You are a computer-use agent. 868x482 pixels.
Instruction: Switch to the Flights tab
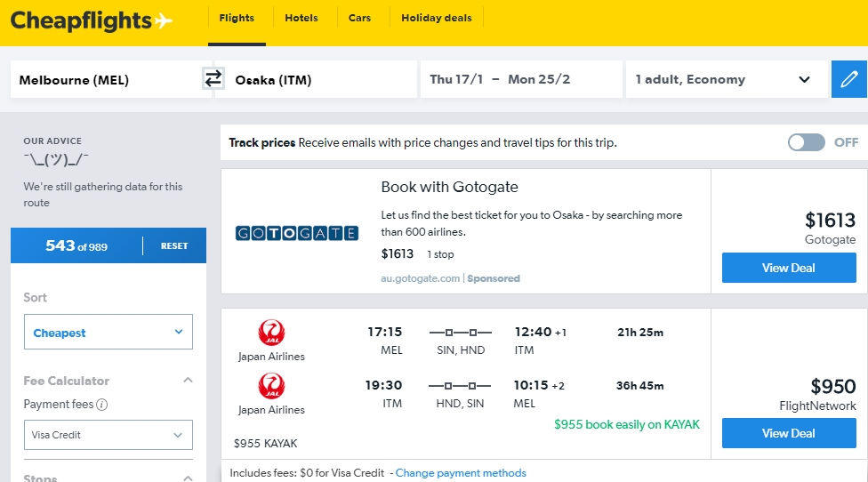[x=237, y=18]
